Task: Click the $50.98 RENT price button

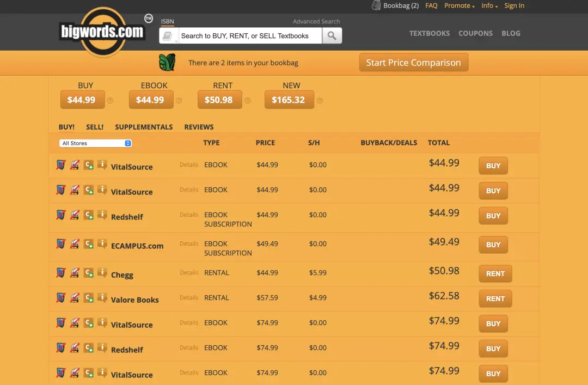Action: click(220, 100)
